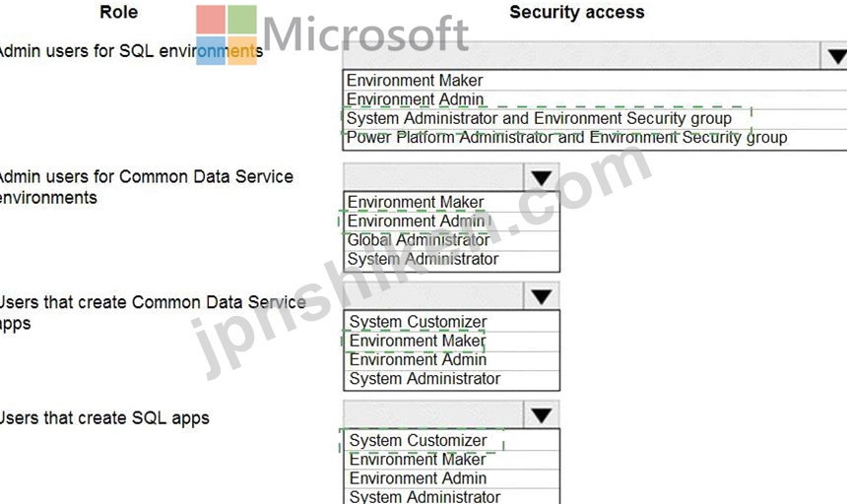Expand the Common Data Service admins dropdown arrow
This screenshot has height=504, width=847.
[542, 177]
